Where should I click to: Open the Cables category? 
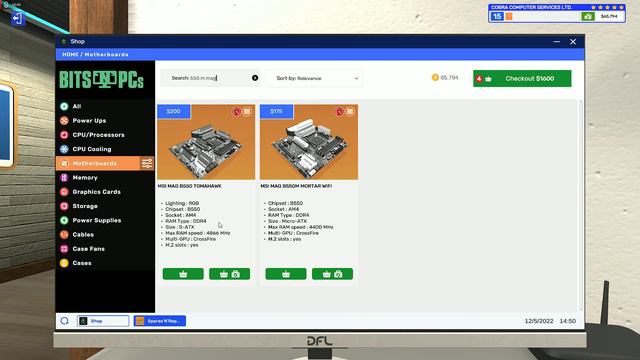[105, 235]
